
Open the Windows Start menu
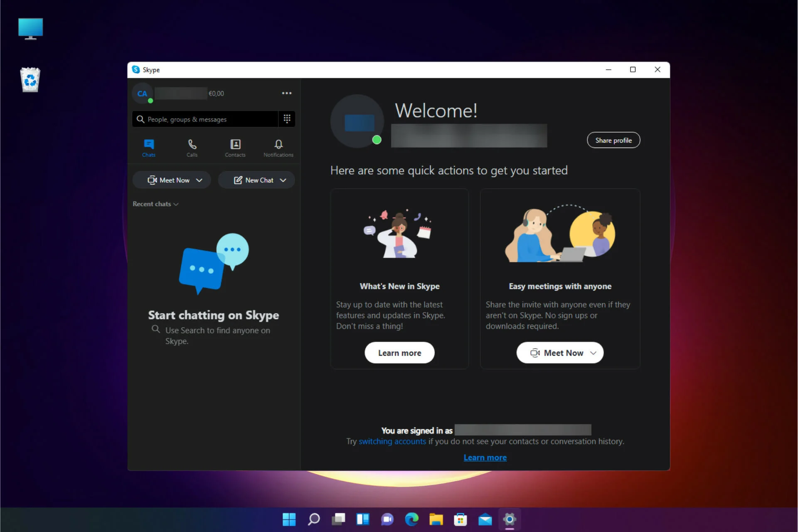(289, 519)
